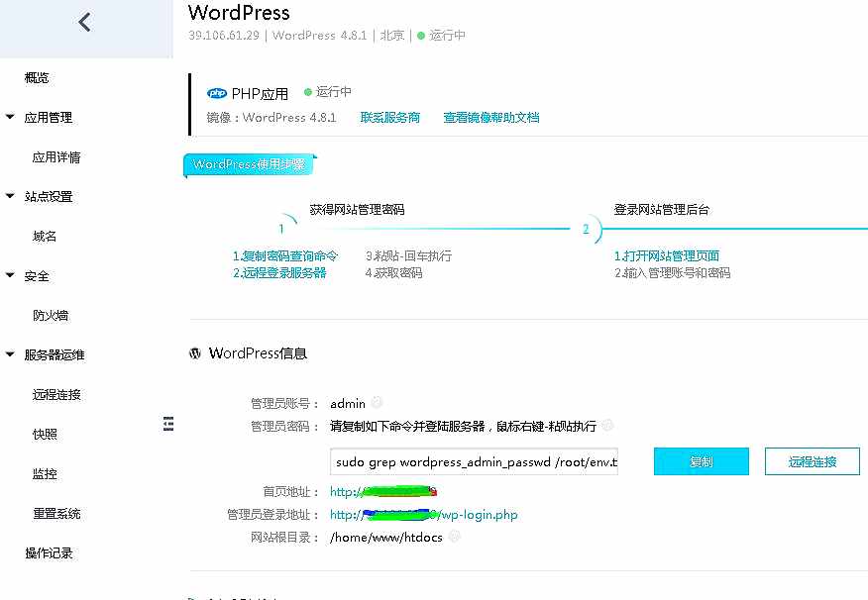Open the 操作记录 page
This screenshot has height=600, width=868.
click(x=49, y=553)
